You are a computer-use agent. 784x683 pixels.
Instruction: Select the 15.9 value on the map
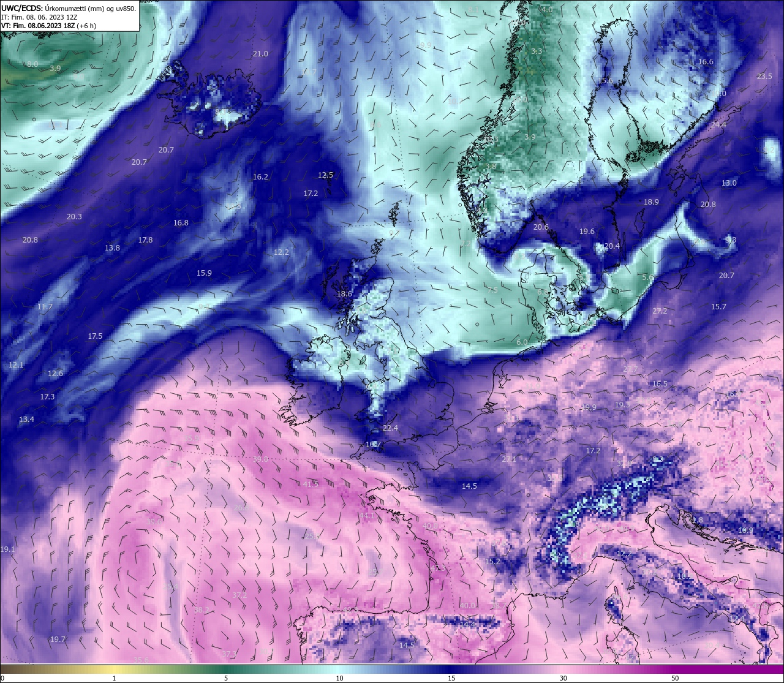204,273
